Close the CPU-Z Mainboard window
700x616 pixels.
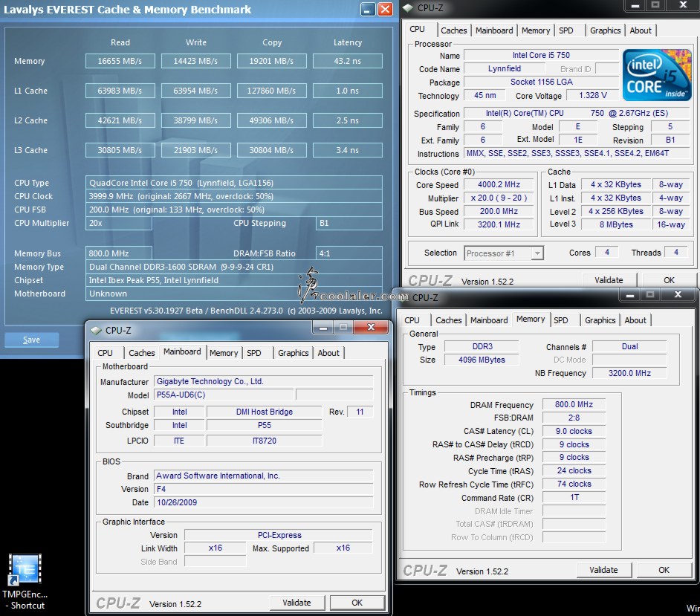point(371,327)
